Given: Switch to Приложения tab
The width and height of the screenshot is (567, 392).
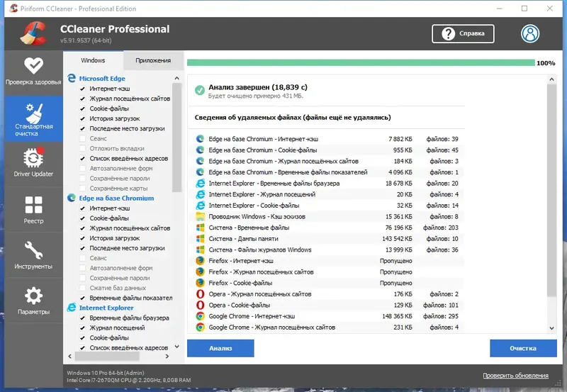Looking at the screenshot, I should click(x=153, y=60).
